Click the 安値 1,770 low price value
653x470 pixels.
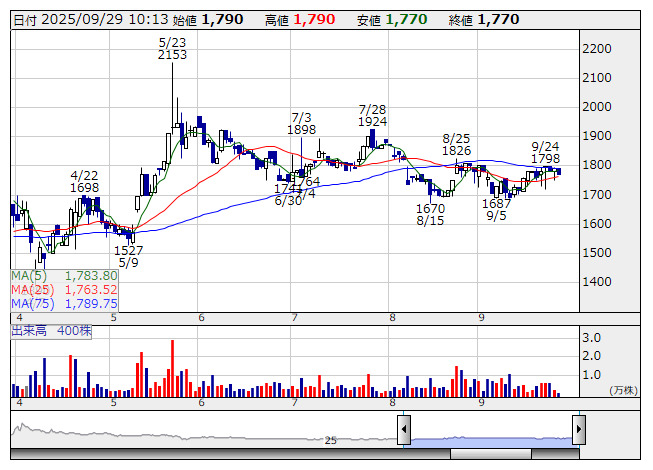(392, 20)
